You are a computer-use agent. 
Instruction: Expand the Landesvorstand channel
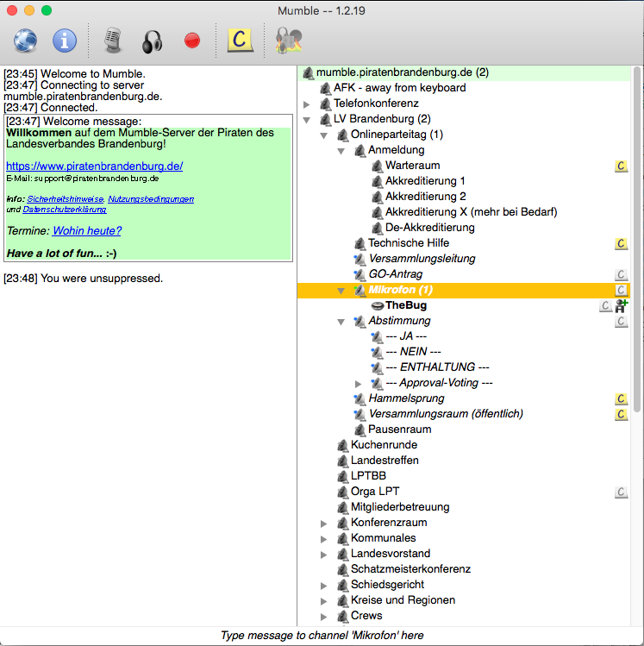[x=323, y=555]
